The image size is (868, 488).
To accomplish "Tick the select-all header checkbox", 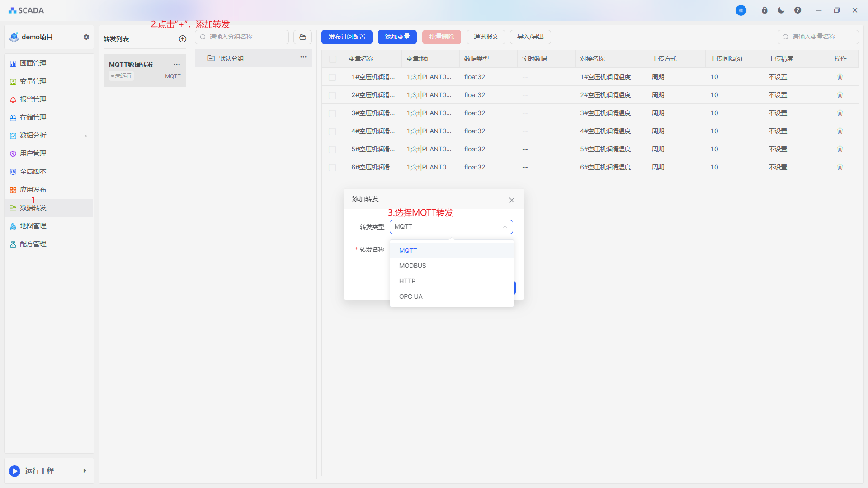I will coord(333,59).
